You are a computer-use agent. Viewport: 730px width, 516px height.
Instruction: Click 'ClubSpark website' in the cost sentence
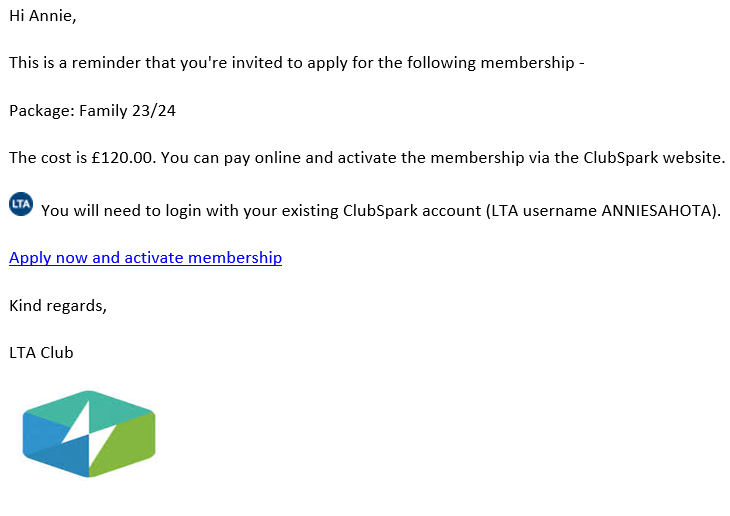pyautogui.click(x=652, y=158)
